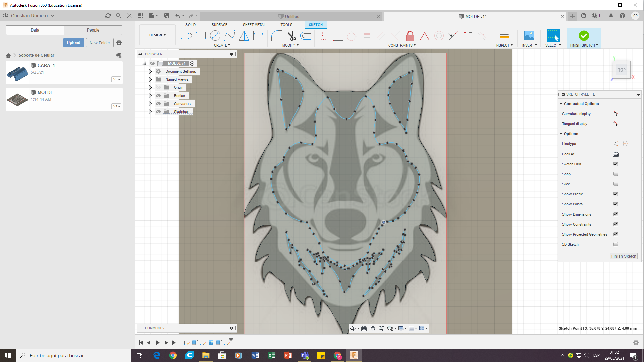Image resolution: width=644 pixels, height=362 pixels.
Task: Activate the Select tool
Action: coord(553,36)
